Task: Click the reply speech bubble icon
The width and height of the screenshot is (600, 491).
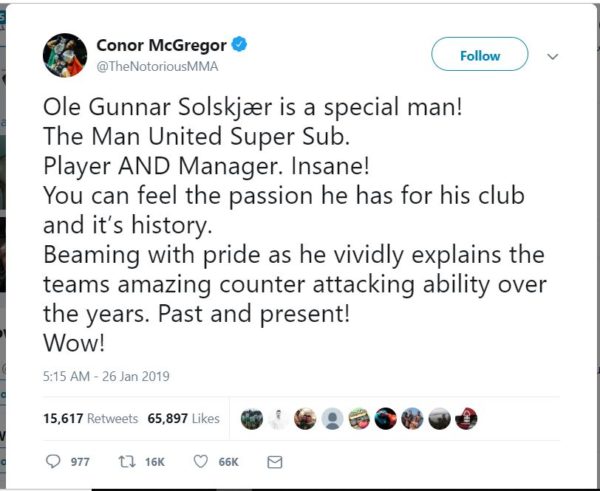Action: click(x=54, y=462)
